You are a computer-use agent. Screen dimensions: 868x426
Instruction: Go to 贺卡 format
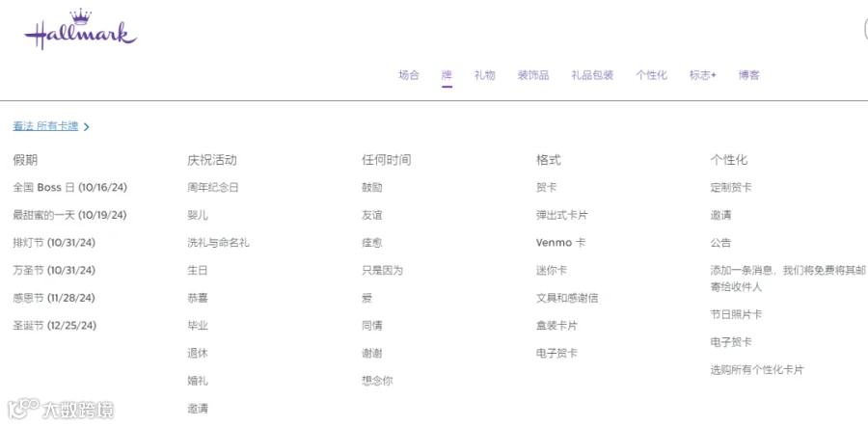547,188
